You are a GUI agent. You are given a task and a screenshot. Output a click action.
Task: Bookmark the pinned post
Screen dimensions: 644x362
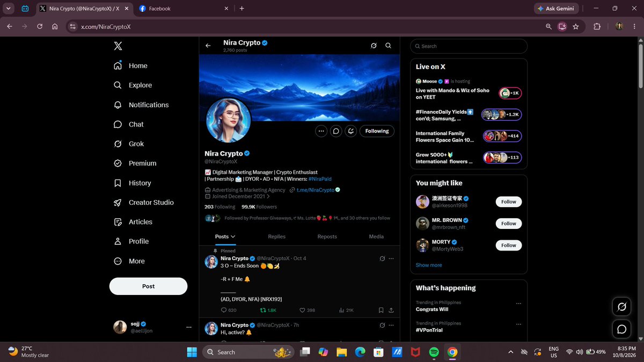click(380, 310)
